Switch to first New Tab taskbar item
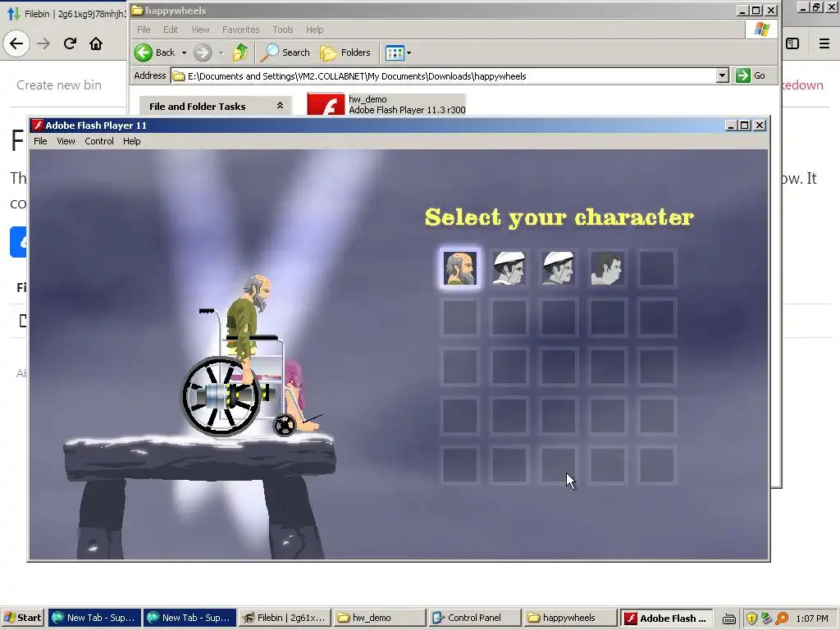The width and height of the screenshot is (840, 630). (x=95, y=618)
